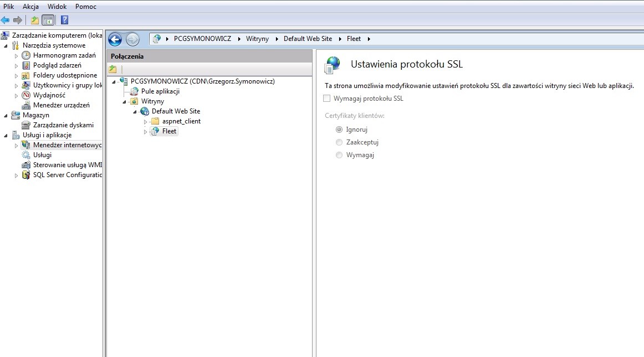This screenshot has width=644, height=357.
Task: Click the Fleet application icon in the tree
Action: point(155,131)
